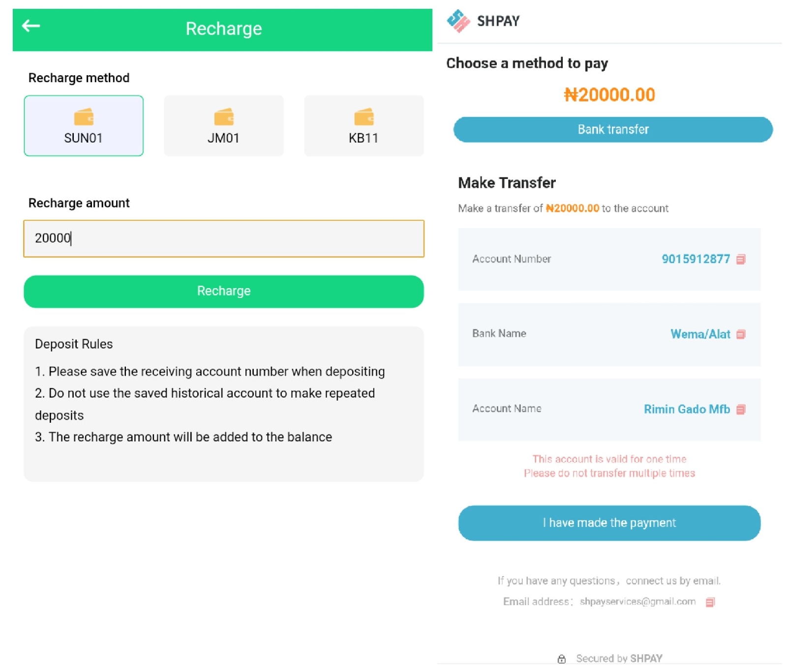This screenshot has height=672, width=787.
Task: Click the Recharge header title
Action: coord(224,29)
